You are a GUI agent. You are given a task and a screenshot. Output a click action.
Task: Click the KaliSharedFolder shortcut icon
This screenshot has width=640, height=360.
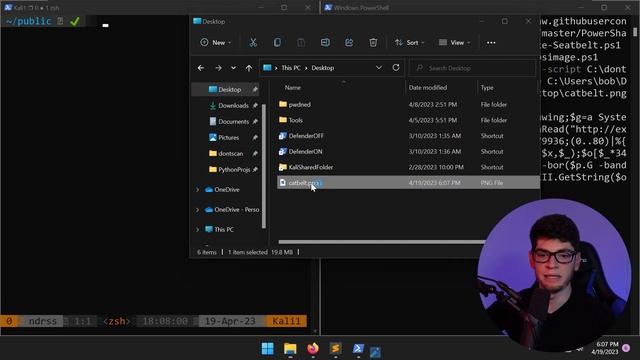(x=282, y=167)
